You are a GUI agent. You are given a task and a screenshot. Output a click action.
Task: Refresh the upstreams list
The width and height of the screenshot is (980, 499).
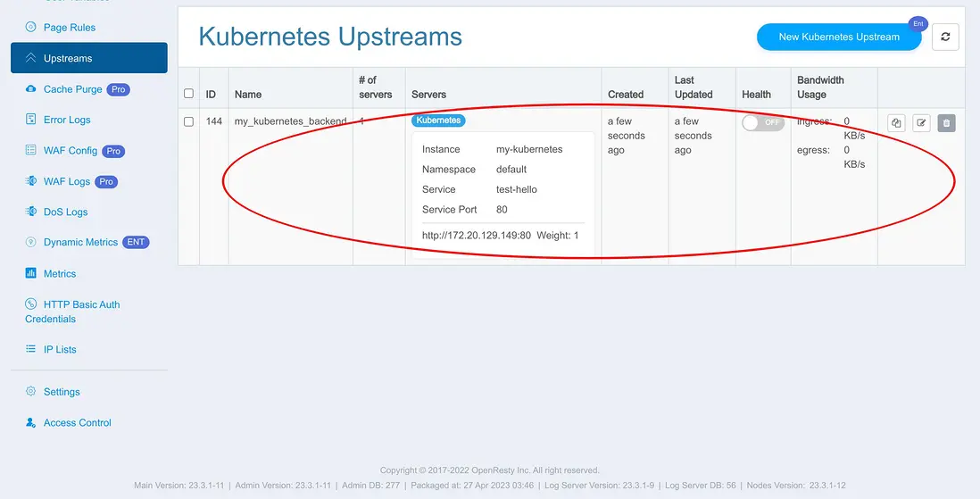tap(945, 37)
